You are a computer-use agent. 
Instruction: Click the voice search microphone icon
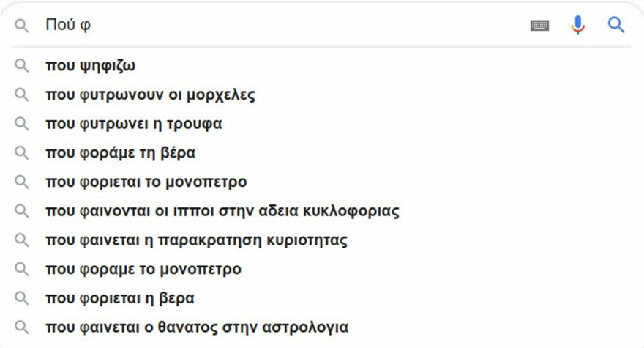click(577, 25)
